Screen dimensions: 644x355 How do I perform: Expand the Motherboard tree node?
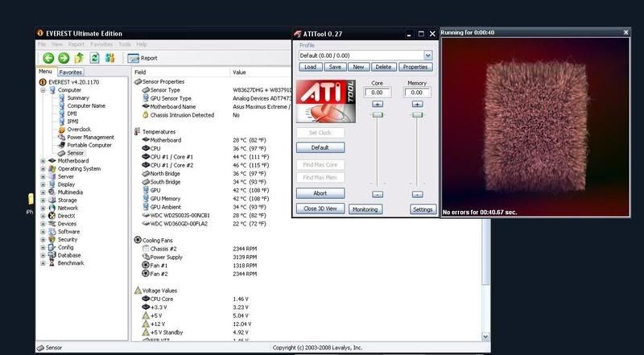pyautogui.click(x=43, y=160)
